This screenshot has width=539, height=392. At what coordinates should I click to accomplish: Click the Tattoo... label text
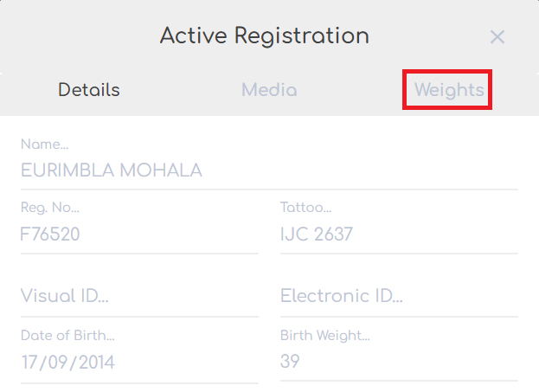tap(306, 208)
